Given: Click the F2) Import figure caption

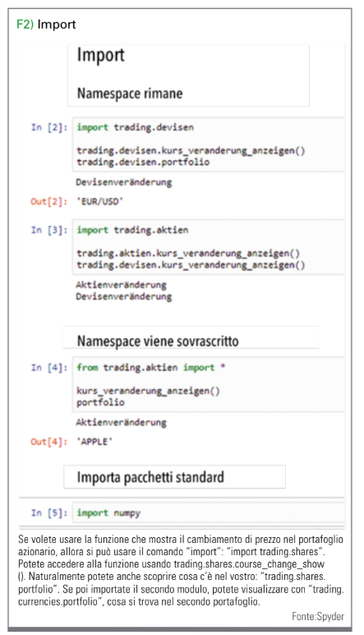Looking at the screenshot, I should click(46, 25).
